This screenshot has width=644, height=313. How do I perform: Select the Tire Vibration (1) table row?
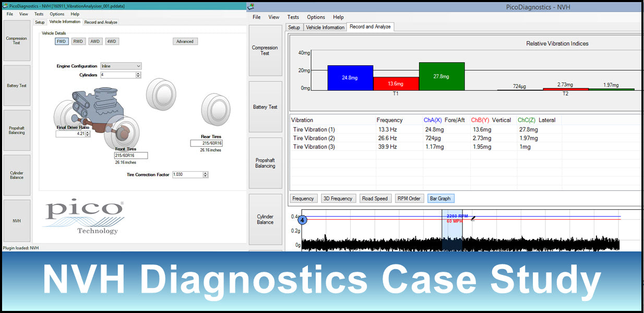click(x=465, y=129)
